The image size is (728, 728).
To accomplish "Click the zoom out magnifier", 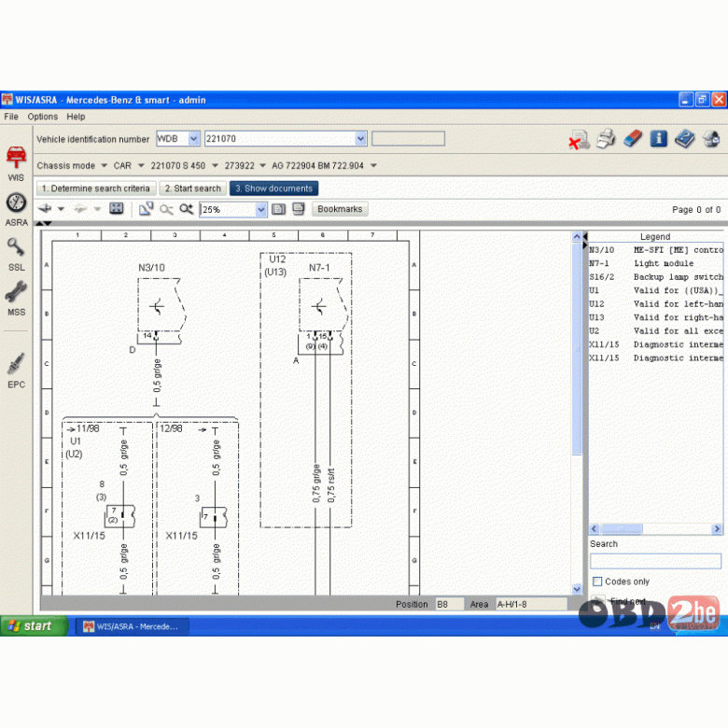I will tap(166, 209).
